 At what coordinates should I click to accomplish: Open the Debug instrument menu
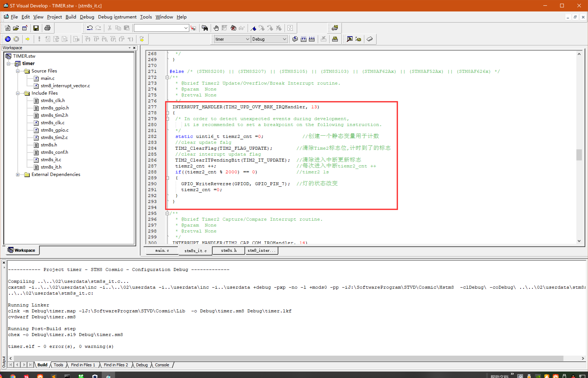click(x=117, y=17)
